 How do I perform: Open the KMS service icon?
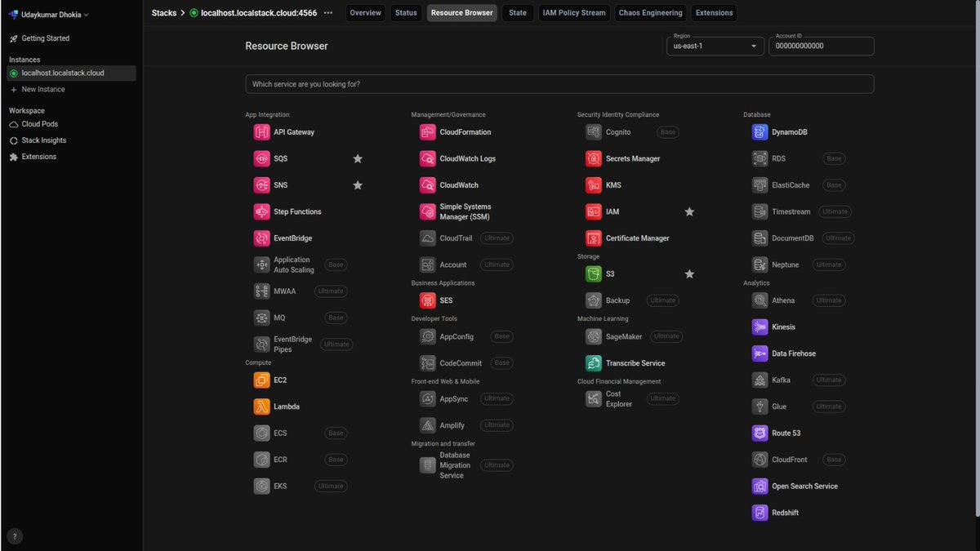[594, 185]
